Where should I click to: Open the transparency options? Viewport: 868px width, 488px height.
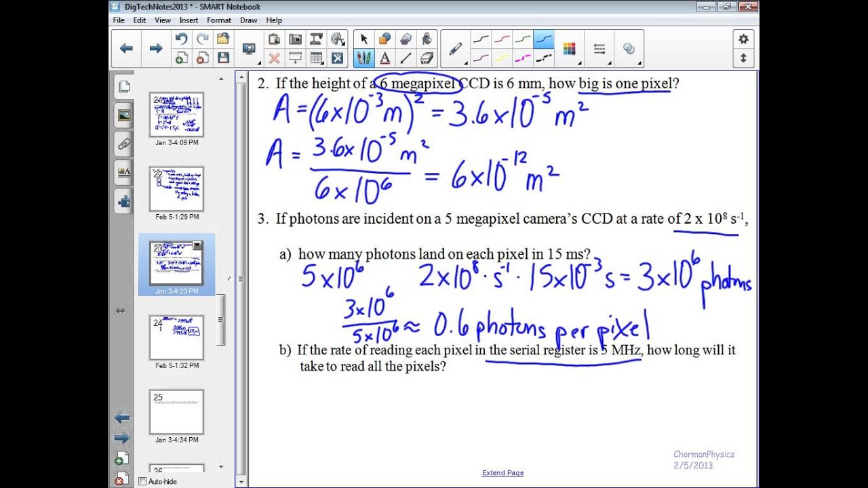(x=629, y=49)
